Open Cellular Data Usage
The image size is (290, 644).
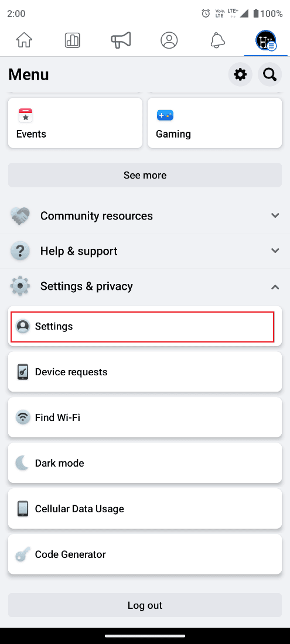[145, 508]
